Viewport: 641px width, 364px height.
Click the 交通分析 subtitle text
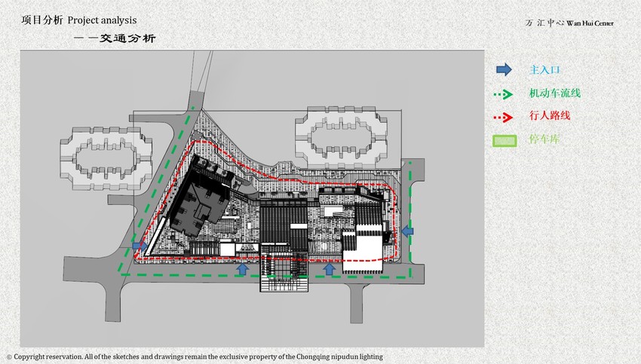(x=114, y=38)
